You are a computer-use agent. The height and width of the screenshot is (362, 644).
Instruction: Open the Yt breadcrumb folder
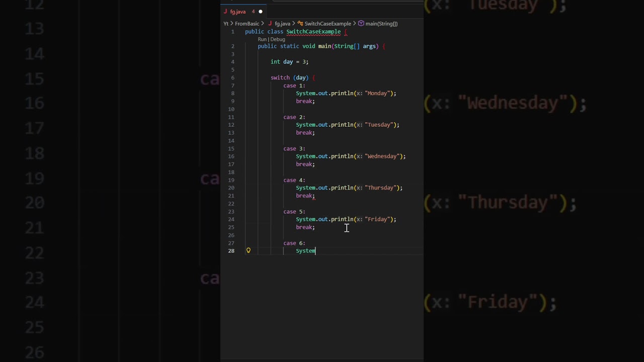click(226, 24)
